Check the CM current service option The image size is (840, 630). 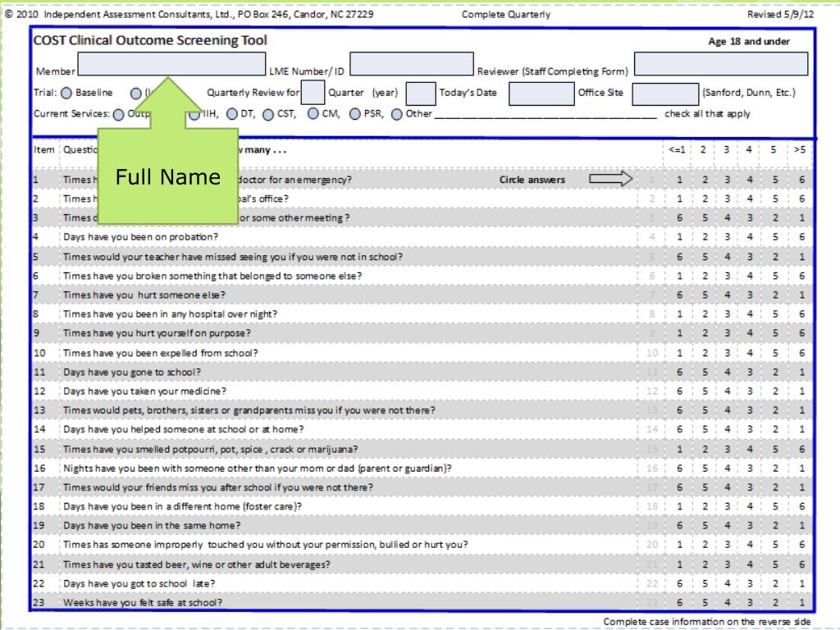tap(313, 113)
